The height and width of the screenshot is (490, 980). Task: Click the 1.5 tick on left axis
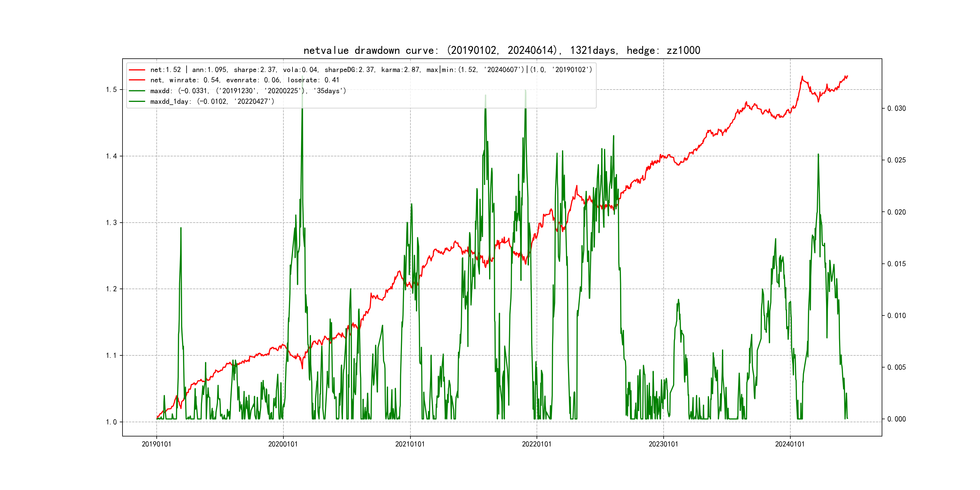tap(111, 90)
